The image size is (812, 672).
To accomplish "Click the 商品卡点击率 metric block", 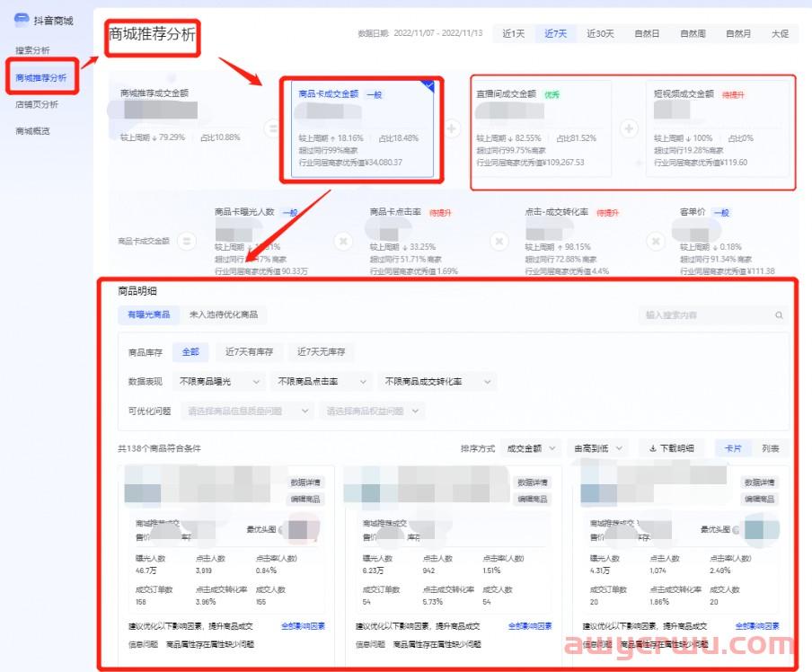I will coord(414,241).
